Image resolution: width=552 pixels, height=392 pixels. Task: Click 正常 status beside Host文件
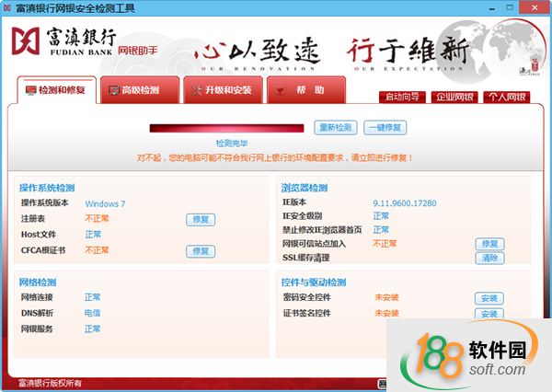pyautogui.click(x=93, y=235)
